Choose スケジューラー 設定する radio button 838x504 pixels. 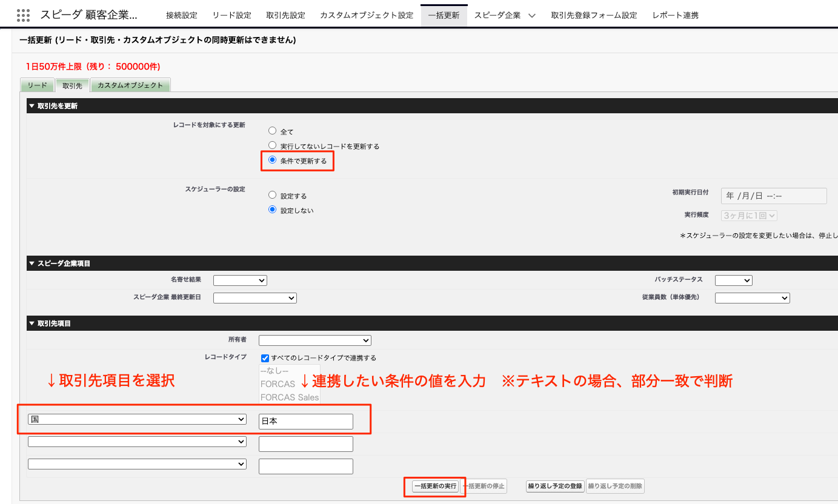pyautogui.click(x=273, y=196)
